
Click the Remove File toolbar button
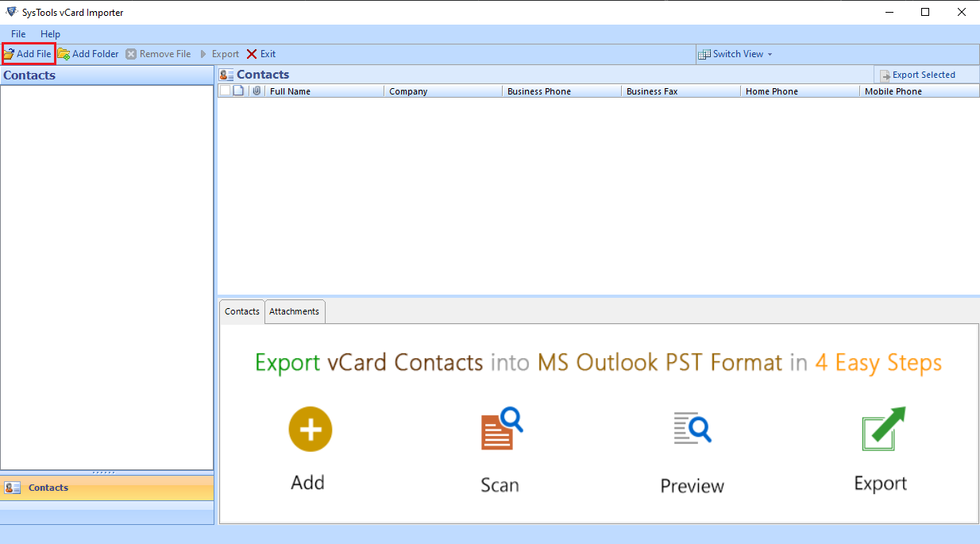click(158, 54)
